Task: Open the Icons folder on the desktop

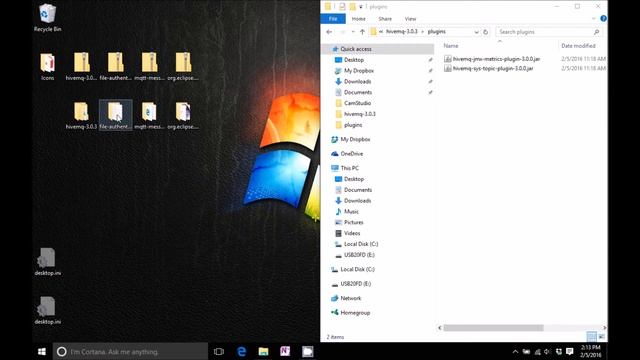Action: point(47,67)
